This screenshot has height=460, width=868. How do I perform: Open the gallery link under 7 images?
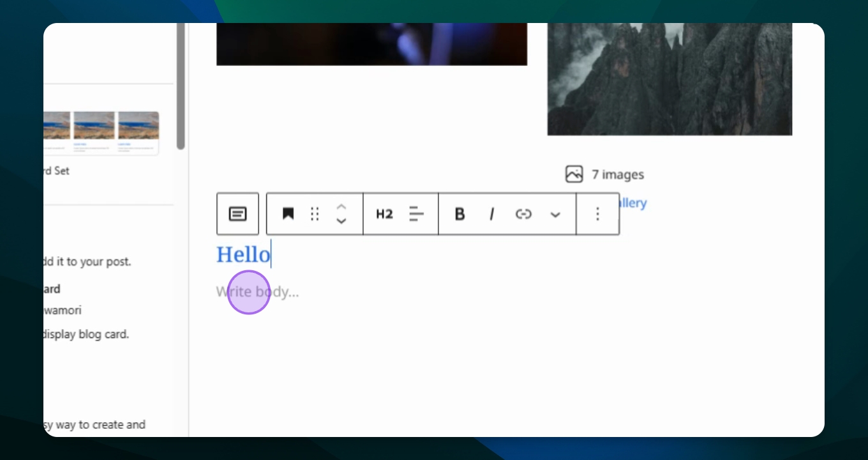click(x=632, y=203)
